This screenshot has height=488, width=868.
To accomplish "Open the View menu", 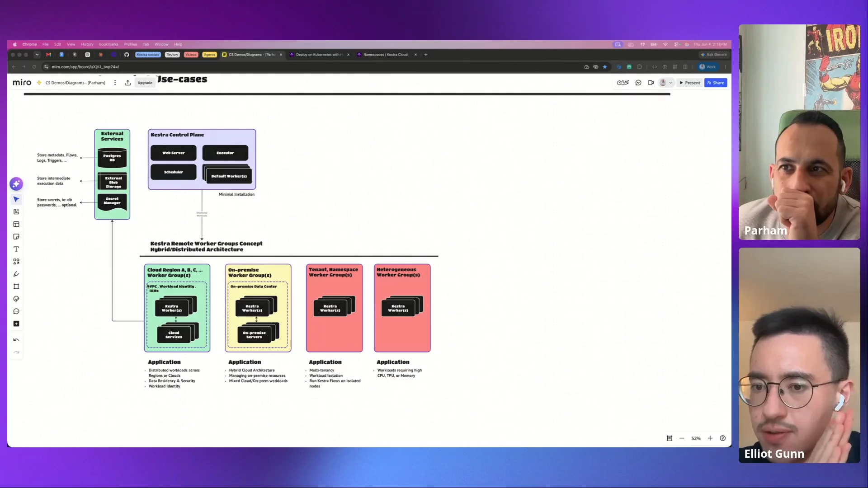I will point(71,44).
